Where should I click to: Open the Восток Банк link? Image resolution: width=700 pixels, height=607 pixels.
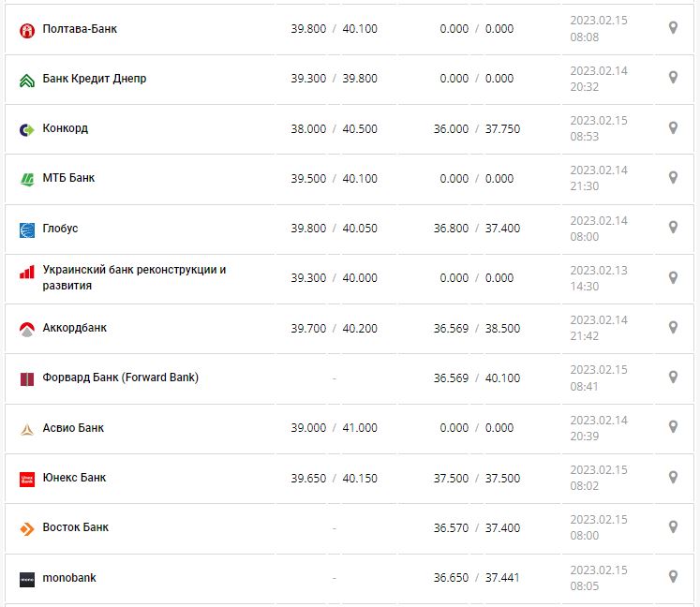click(76, 527)
